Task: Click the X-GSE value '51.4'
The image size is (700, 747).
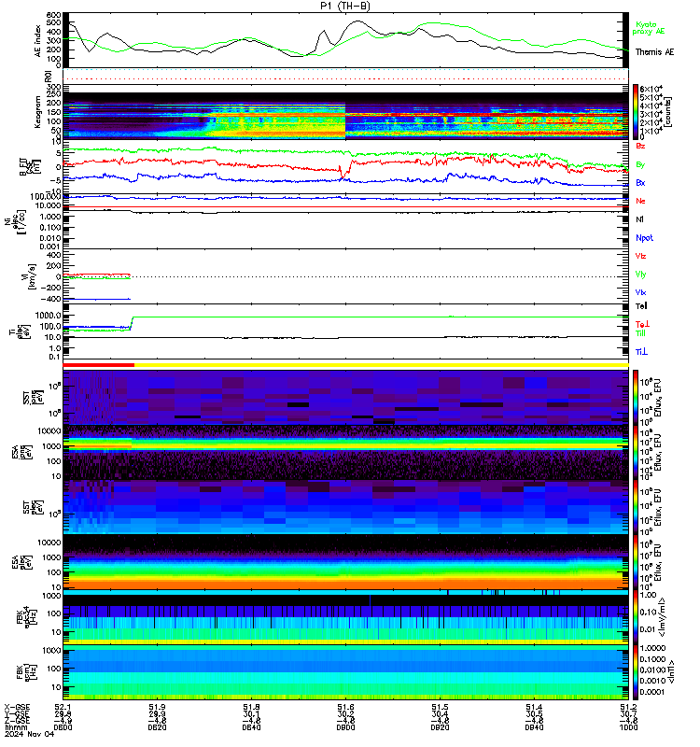Action: (x=534, y=707)
